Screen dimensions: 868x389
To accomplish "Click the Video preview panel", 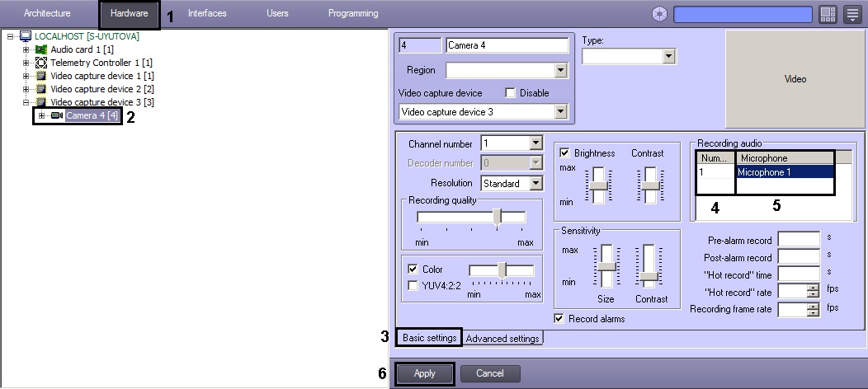I will point(795,79).
